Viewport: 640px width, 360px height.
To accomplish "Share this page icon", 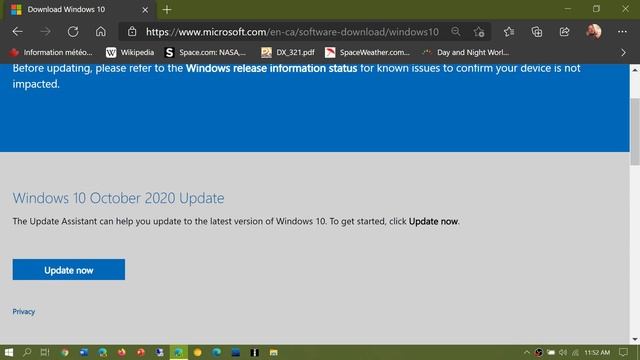I will [x=564, y=32].
